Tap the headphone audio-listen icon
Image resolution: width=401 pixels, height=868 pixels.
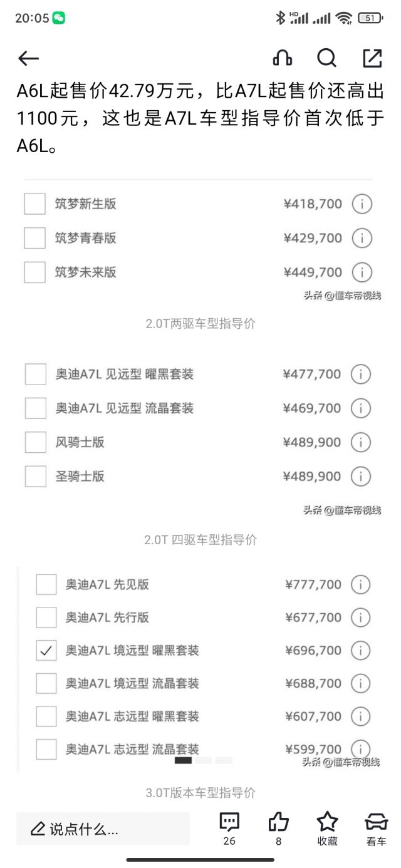coord(281,58)
